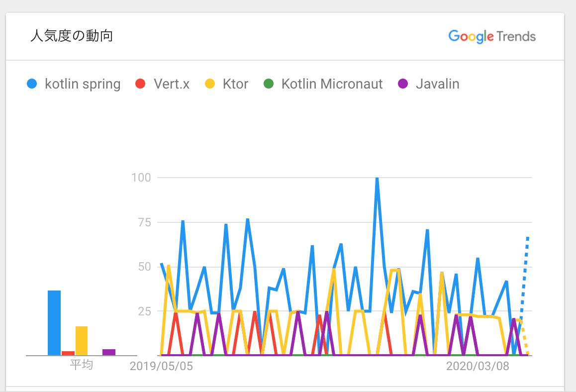Click the 2020/03/08 date label
Viewport: 576px width, 392px height.
pos(478,367)
